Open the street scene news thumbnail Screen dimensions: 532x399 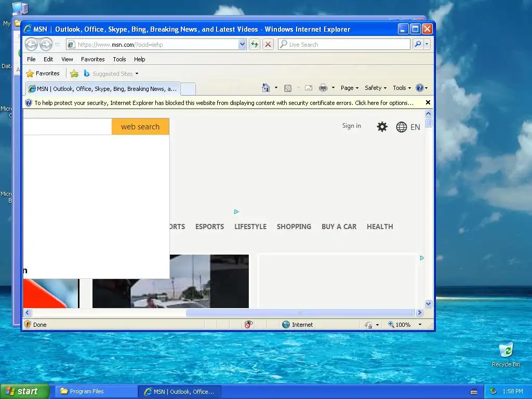pos(170,281)
